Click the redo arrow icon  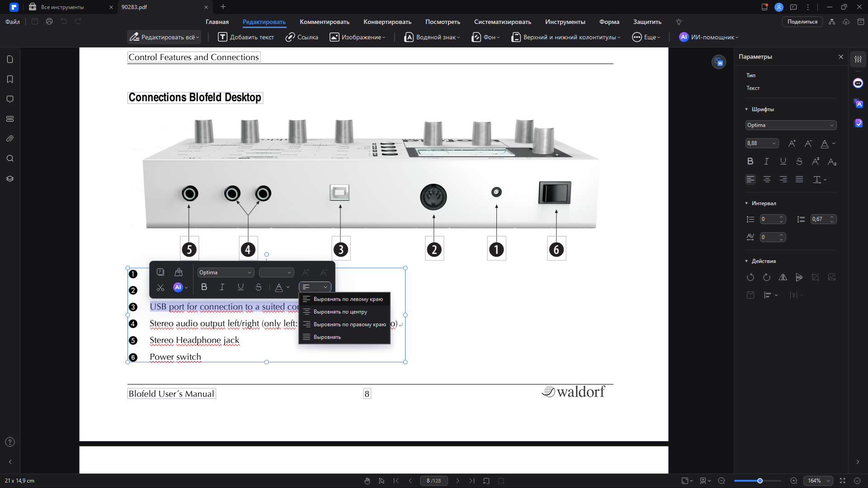click(78, 21)
